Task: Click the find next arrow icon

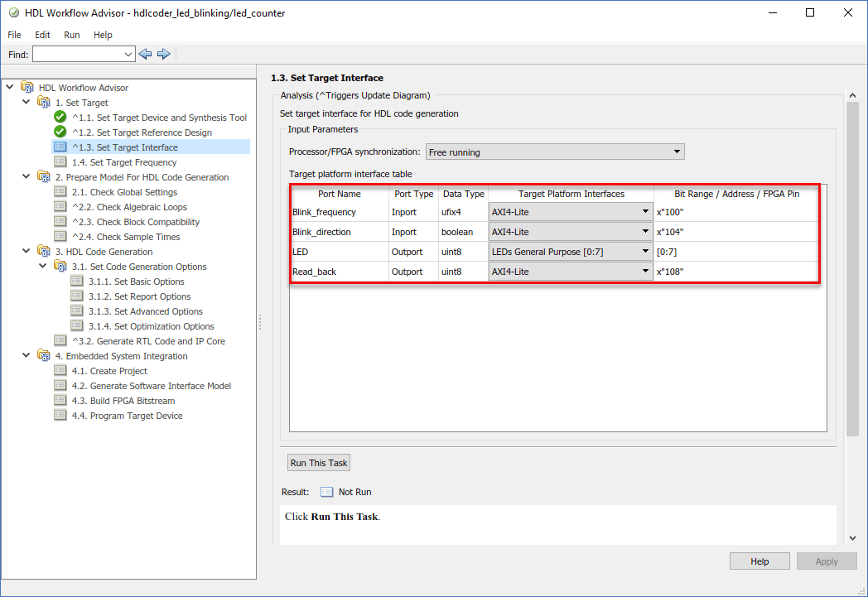Action: coord(164,54)
